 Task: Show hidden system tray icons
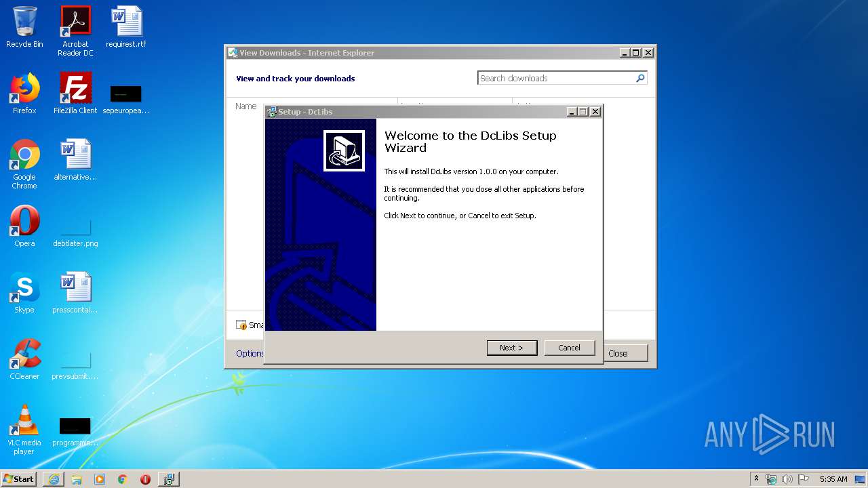(756, 479)
